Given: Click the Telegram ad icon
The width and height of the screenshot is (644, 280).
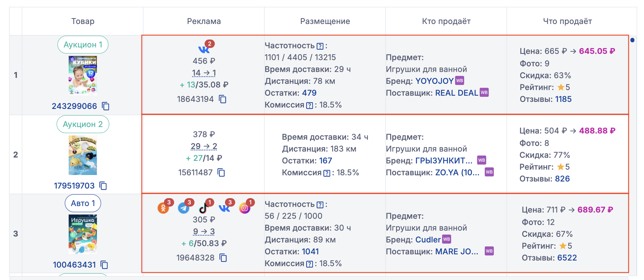Looking at the screenshot, I should click(183, 208).
